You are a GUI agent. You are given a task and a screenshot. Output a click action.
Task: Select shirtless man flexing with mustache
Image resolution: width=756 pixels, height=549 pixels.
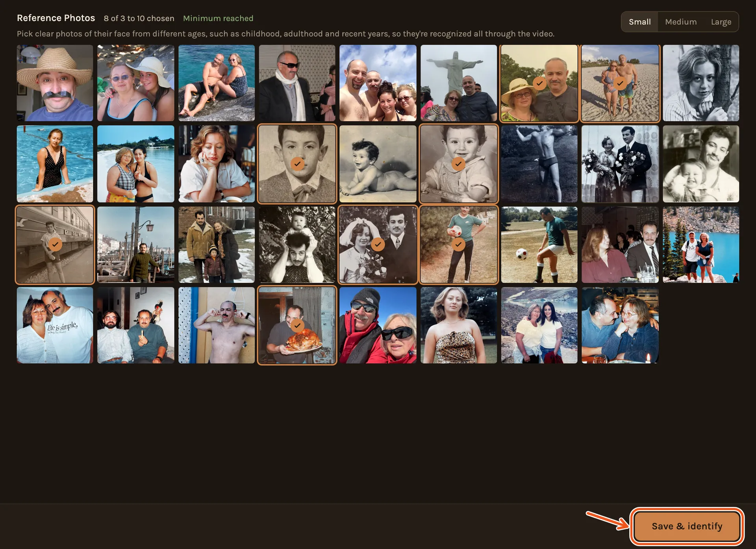217,325
